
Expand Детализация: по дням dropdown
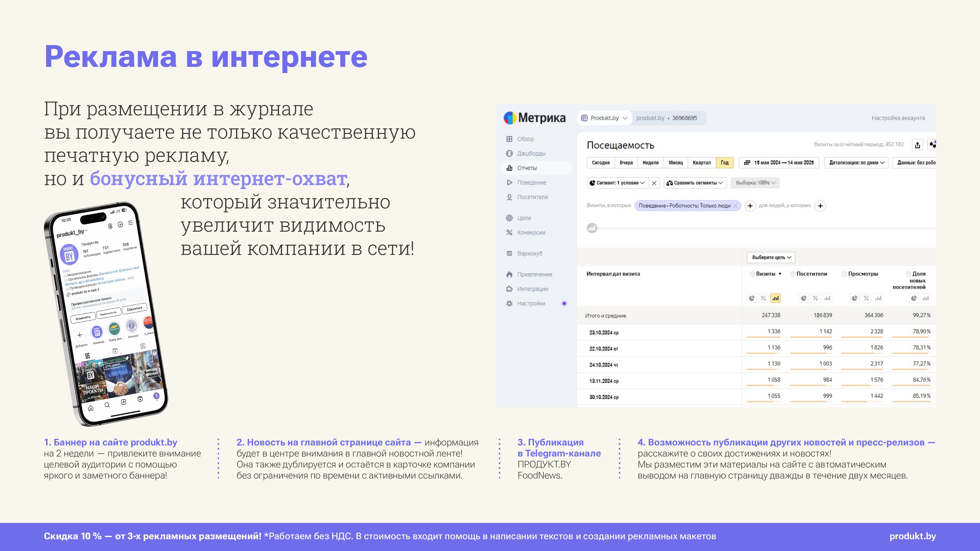(856, 163)
